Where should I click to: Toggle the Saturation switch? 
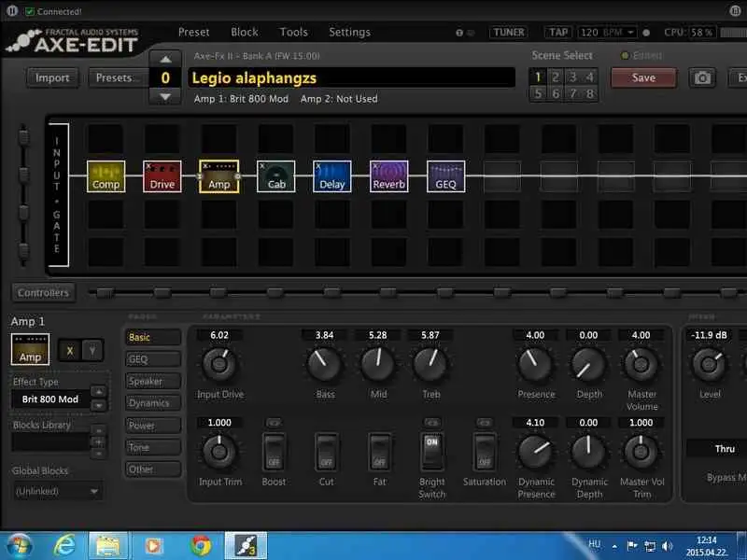[484, 453]
